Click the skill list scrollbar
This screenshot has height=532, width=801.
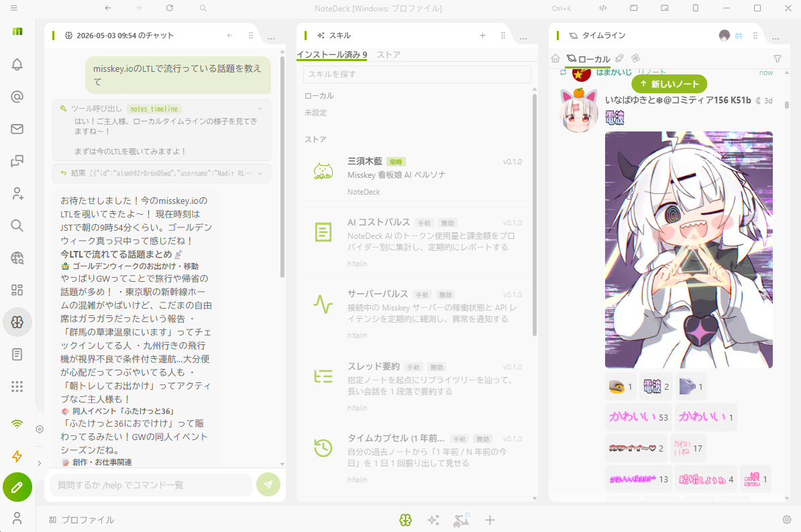pos(535,215)
